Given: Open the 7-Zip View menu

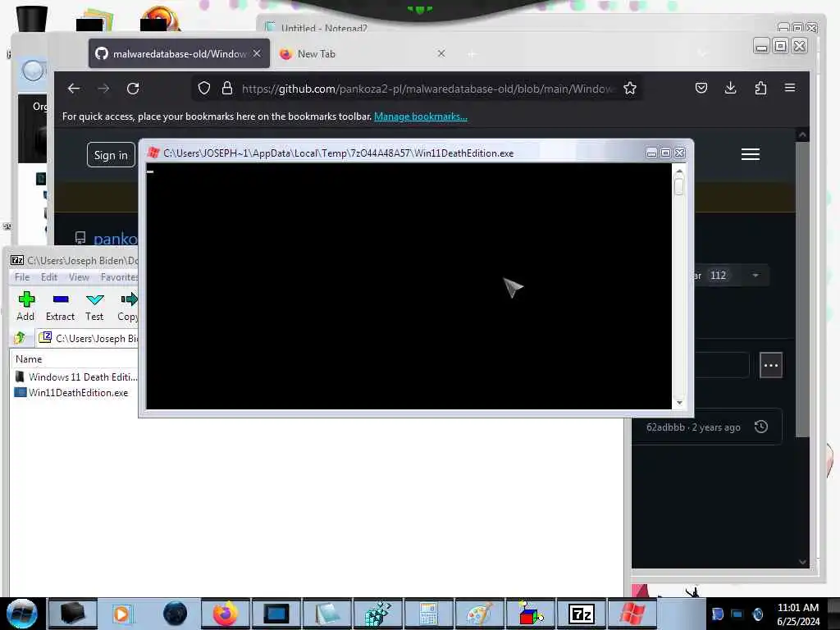Looking at the screenshot, I should [x=79, y=277].
